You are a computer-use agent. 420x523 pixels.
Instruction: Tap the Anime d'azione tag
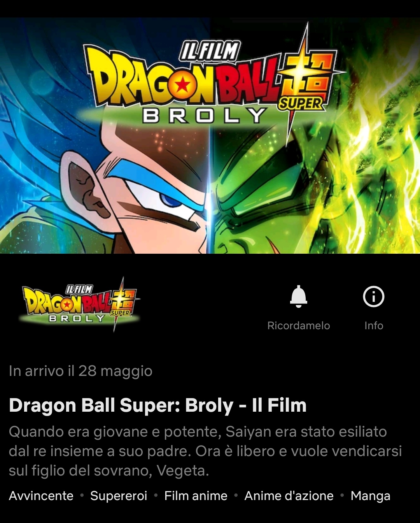(x=289, y=496)
